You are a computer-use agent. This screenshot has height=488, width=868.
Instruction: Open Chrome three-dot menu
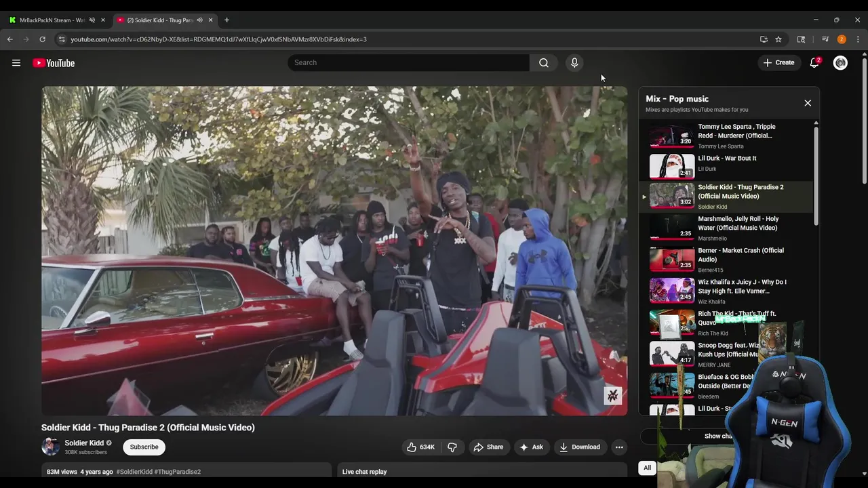(x=858, y=39)
